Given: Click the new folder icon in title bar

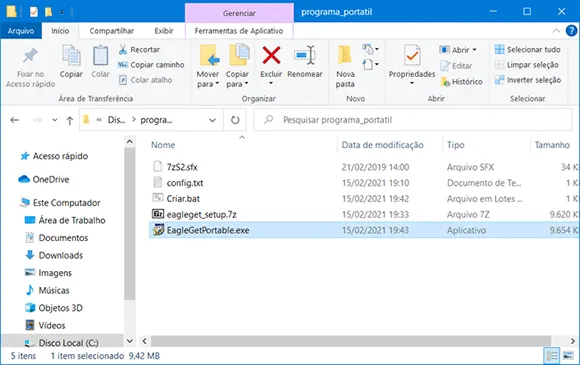Looking at the screenshot, I should [x=48, y=12].
